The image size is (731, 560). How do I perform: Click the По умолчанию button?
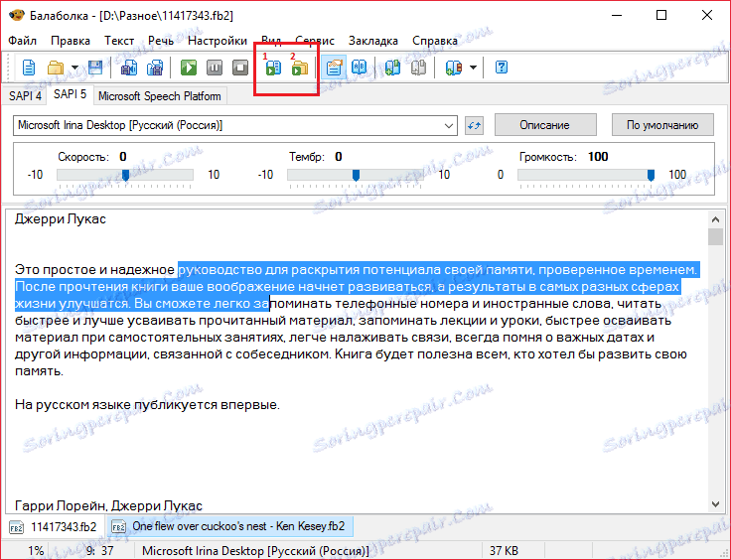pyautogui.click(x=662, y=125)
